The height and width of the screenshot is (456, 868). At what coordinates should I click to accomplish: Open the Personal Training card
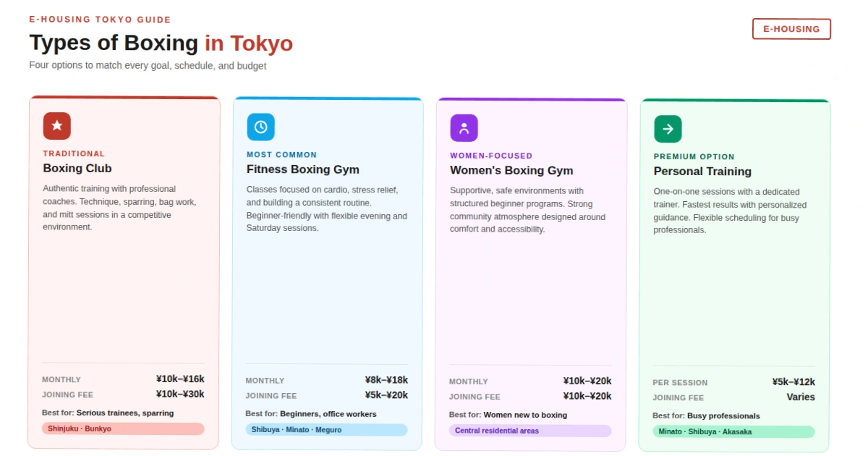[x=735, y=275]
